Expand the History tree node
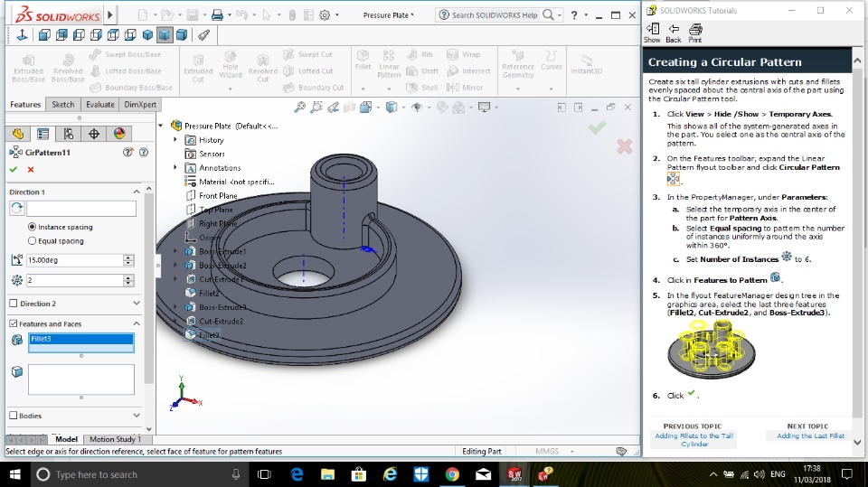This screenshot has width=868, height=487. click(x=175, y=139)
